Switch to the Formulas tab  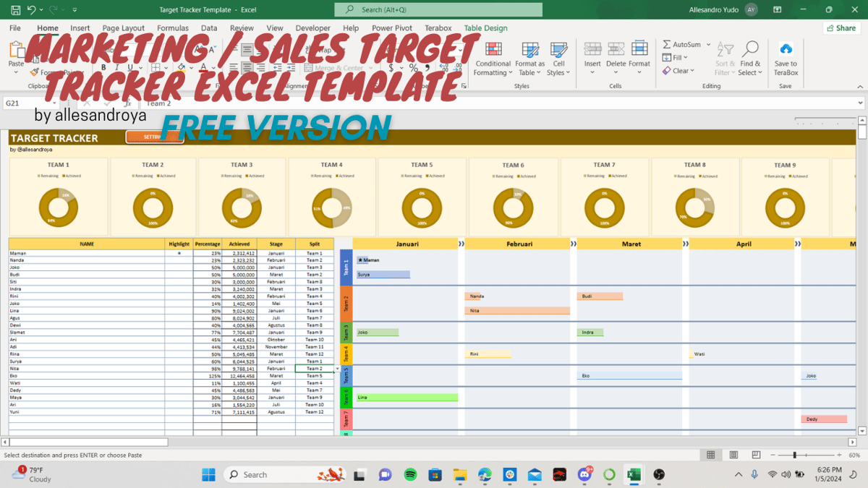click(x=173, y=28)
